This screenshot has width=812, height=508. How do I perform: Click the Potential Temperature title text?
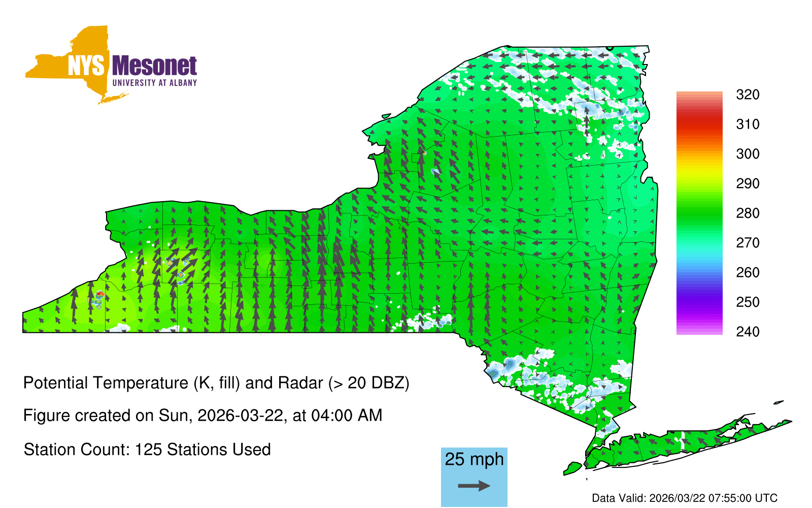tap(216, 383)
